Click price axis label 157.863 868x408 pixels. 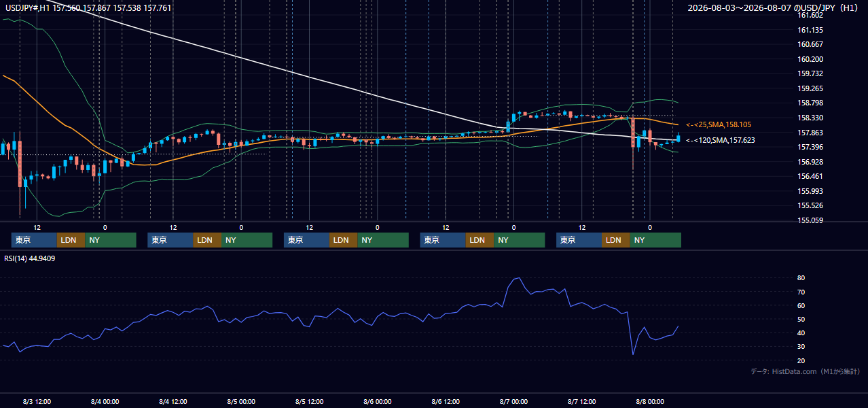click(x=810, y=133)
